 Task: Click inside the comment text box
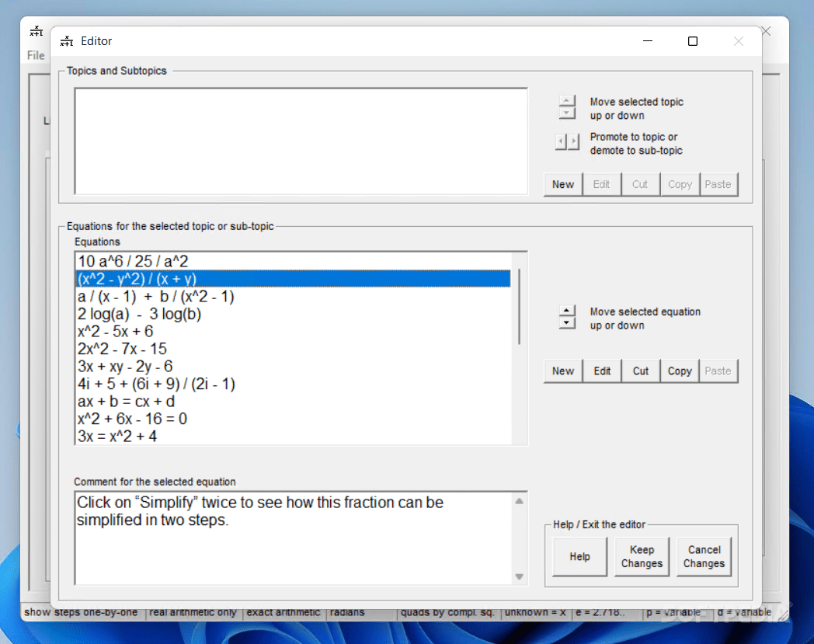tap(294, 538)
